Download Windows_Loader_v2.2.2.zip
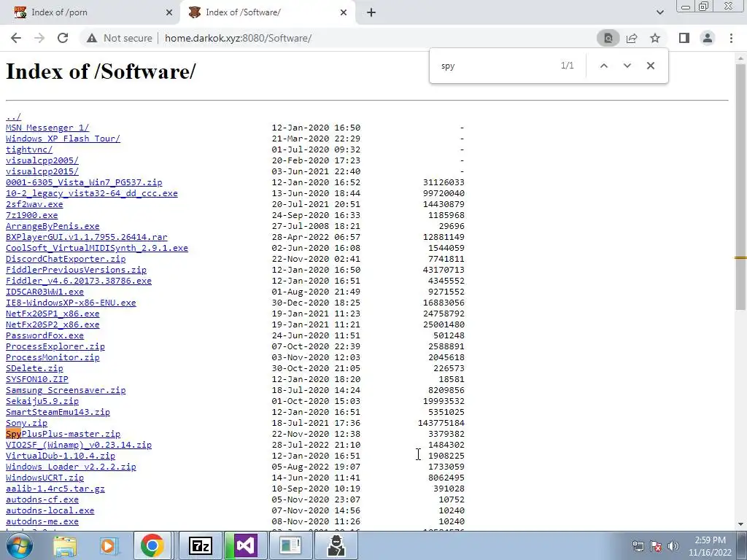This screenshot has height=560, width=747. point(71,467)
